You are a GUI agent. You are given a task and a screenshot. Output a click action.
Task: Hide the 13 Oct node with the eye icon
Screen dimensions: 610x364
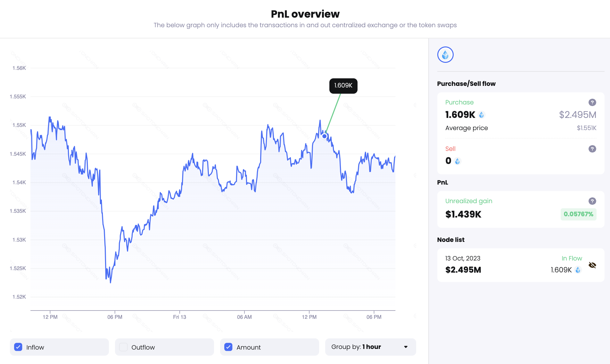(592, 265)
